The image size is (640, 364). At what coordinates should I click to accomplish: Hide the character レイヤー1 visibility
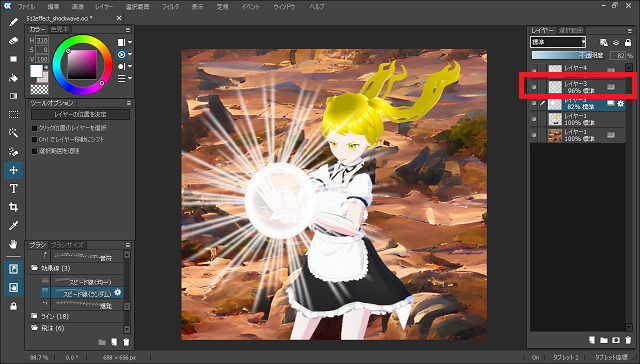534,119
